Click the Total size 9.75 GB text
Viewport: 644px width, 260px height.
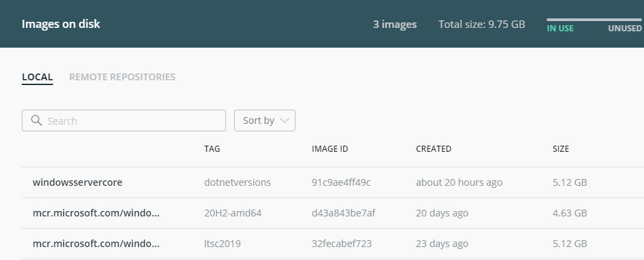point(482,25)
